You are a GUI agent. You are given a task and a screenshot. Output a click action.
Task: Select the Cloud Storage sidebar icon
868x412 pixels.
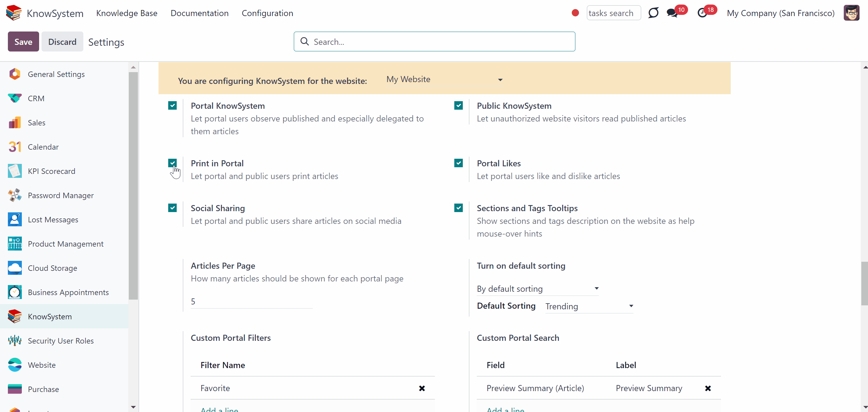pos(15,268)
